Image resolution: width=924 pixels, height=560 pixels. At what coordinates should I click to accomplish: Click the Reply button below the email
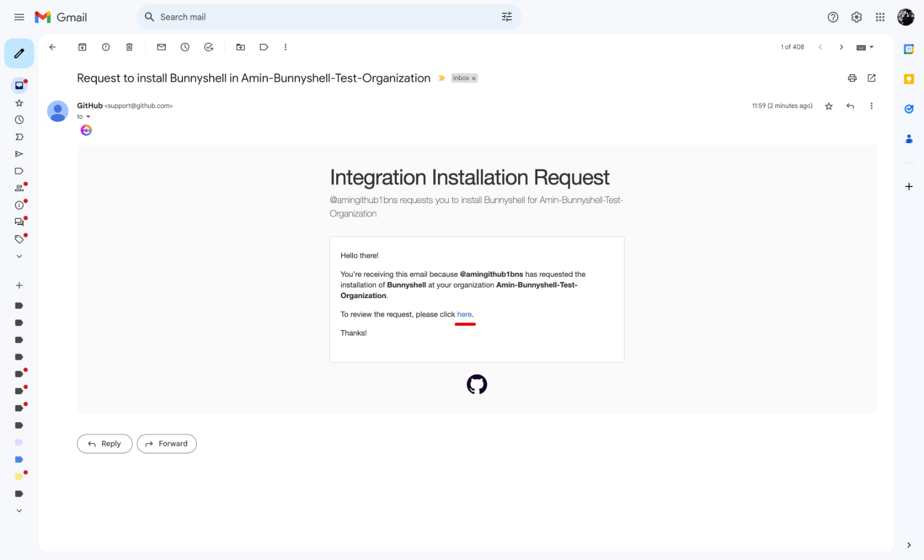105,444
